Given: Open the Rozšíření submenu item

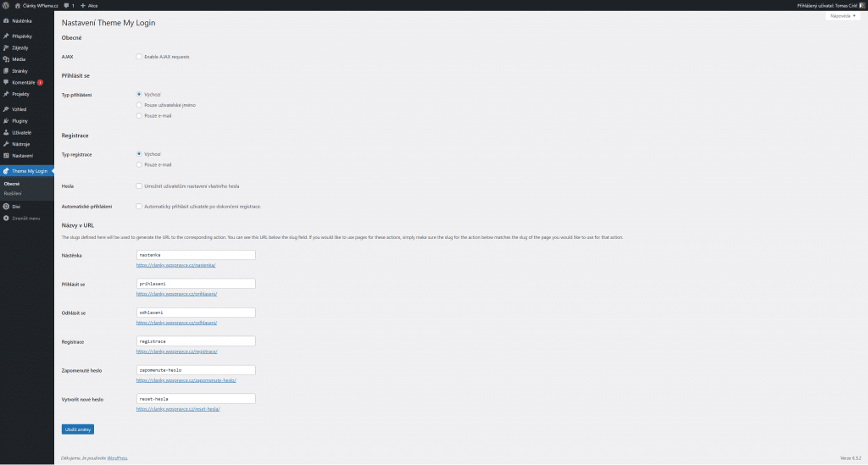Looking at the screenshot, I should 13,193.
